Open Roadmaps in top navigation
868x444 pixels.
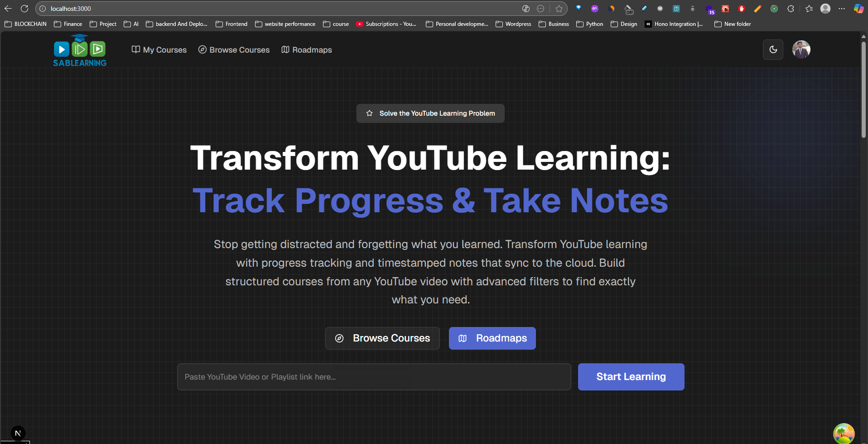click(x=307, y=50)
